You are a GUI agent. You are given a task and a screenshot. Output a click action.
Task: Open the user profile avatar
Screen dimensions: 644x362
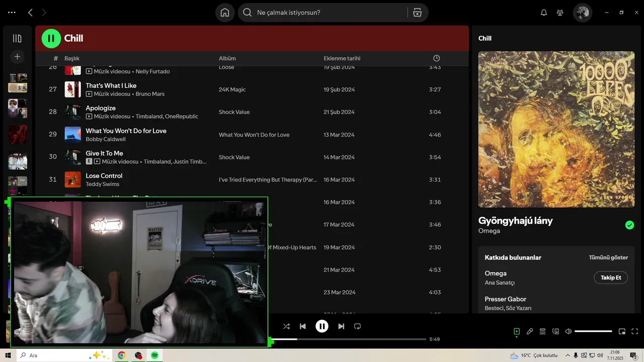point(583,13)
